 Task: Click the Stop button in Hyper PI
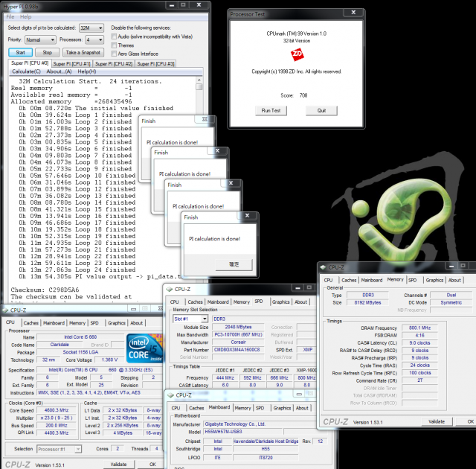click(47, 53)
